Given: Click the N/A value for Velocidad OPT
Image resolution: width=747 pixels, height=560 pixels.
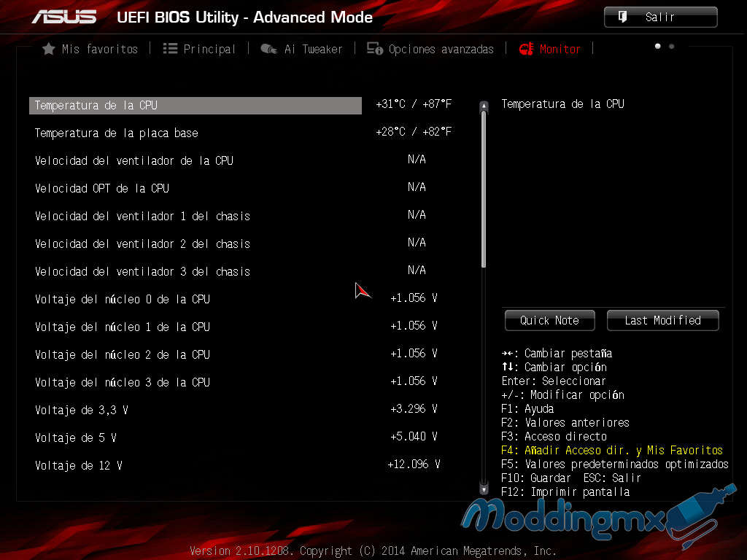Looking at the screenshot, I should click(x=417, y=187).
